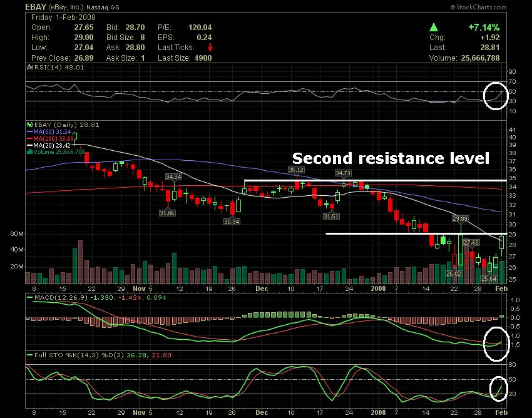Click the green up-triangle change indicator

[433, 28]
